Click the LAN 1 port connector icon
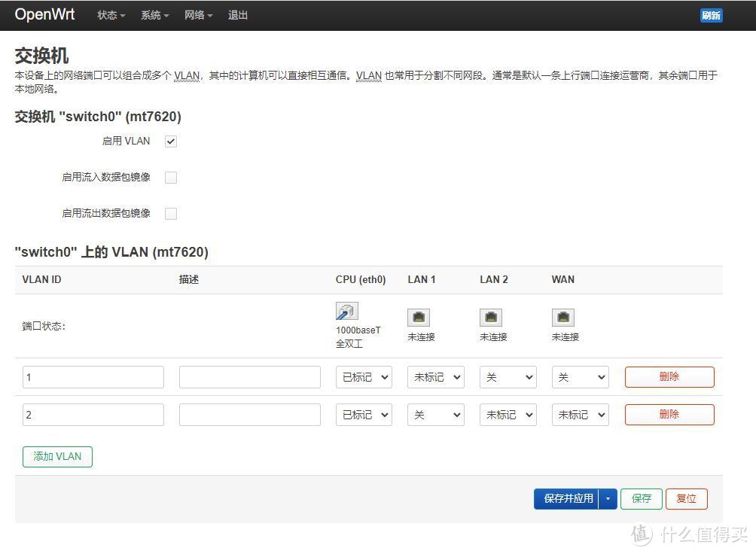This screenshot has width=756, height=554. pos(418,317)
